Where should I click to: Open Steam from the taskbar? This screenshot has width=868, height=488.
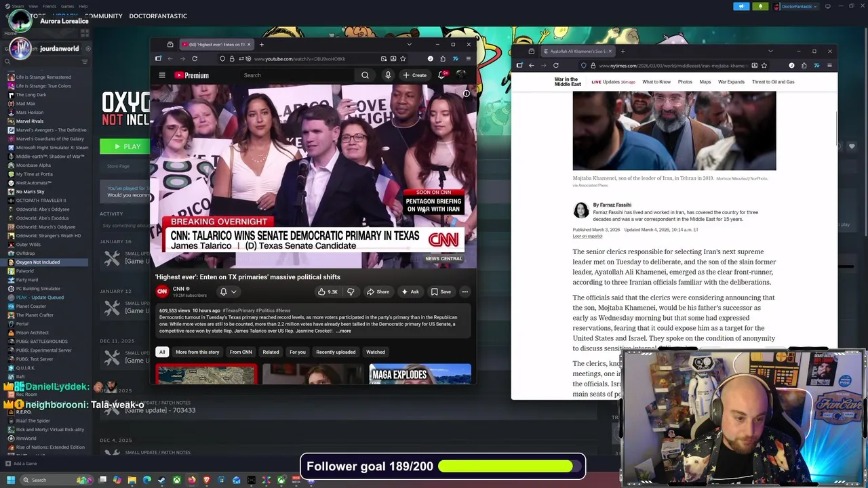161,480
